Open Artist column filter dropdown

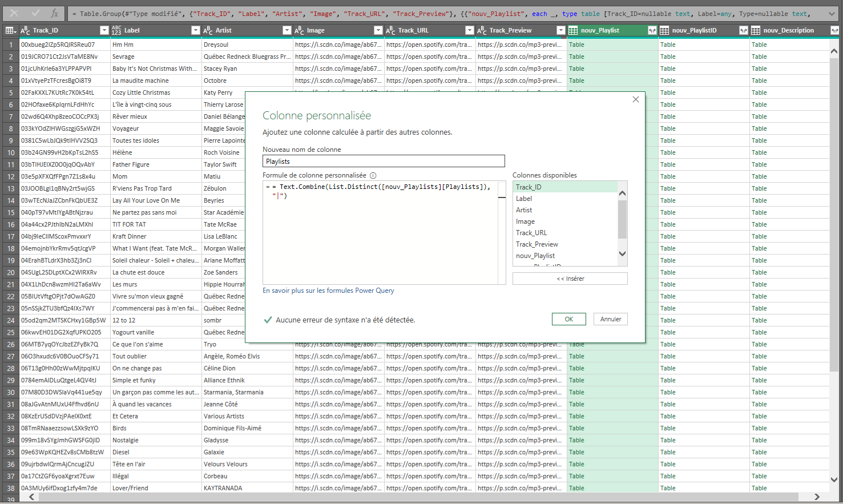pos(287,30)
